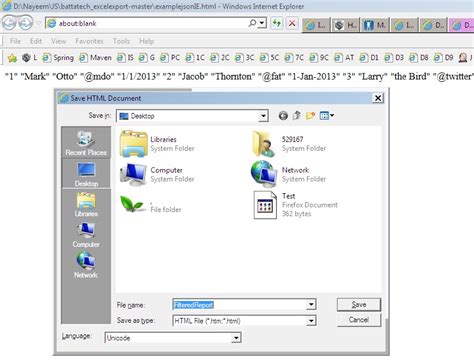
Task: Open the Save as type dropdown
Action: pos(311,321)
